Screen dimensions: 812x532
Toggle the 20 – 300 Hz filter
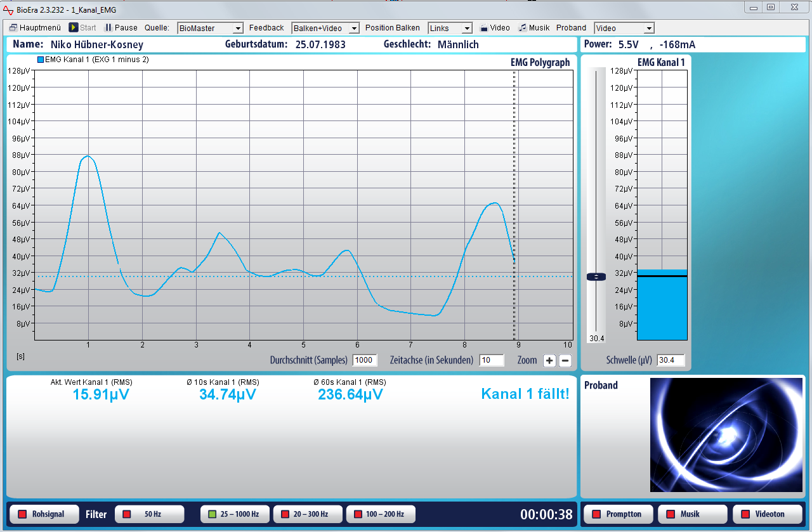pyautogui.click(x=308, y=514)
